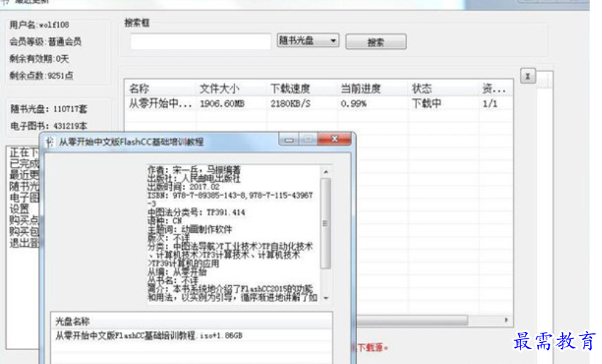Screen dimensions: 602x364
Task: Select the 从零开始中... download row
Action: 319,103
